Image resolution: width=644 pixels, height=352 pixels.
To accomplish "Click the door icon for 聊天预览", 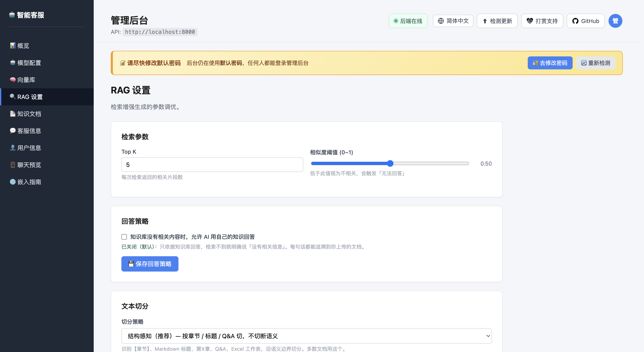I will (13, 164).
